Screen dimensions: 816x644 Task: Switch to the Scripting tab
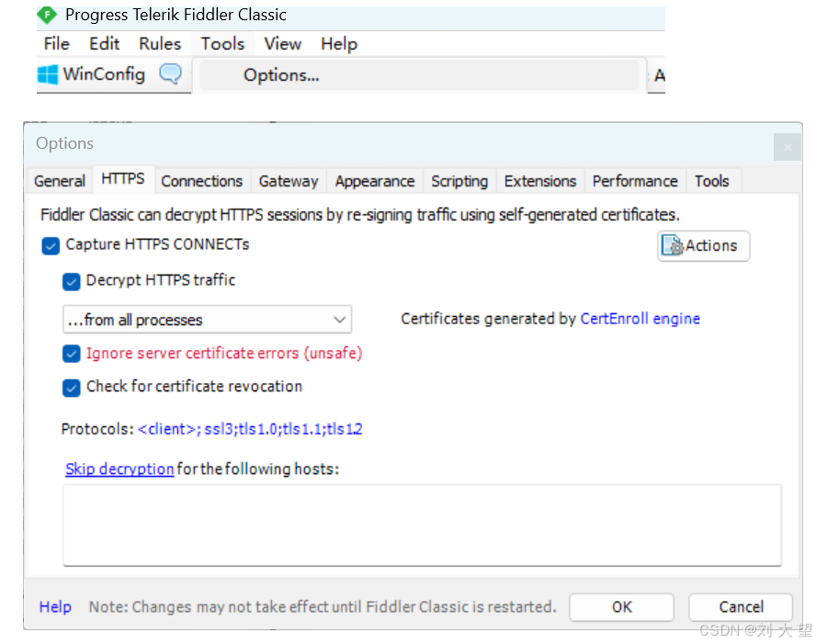tap(459, 181)
